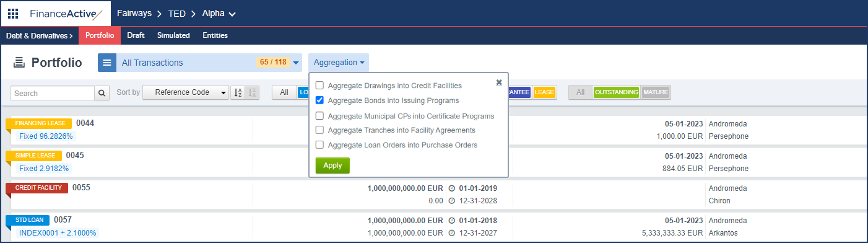Click clock icon next to 01-01-2019
The height and width of the screenshot is (243, 868).
tap(451, 188)
